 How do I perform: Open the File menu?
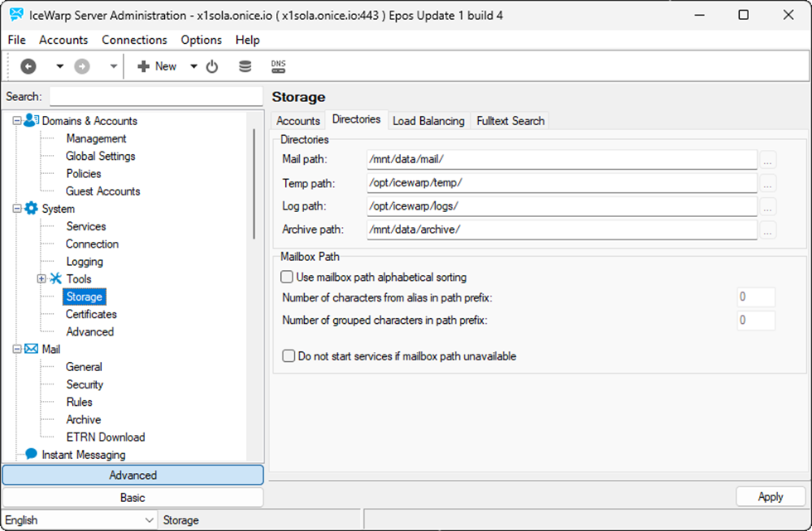tap(17, 40)
